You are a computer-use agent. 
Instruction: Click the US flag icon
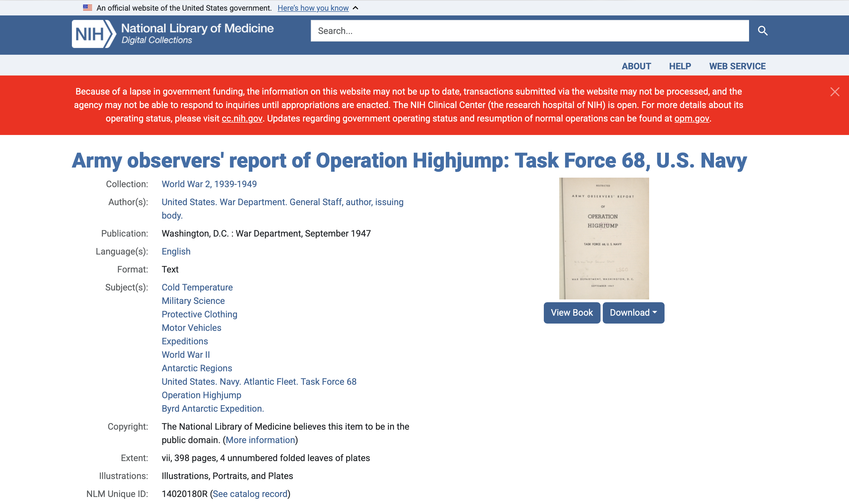click(87, 8)
